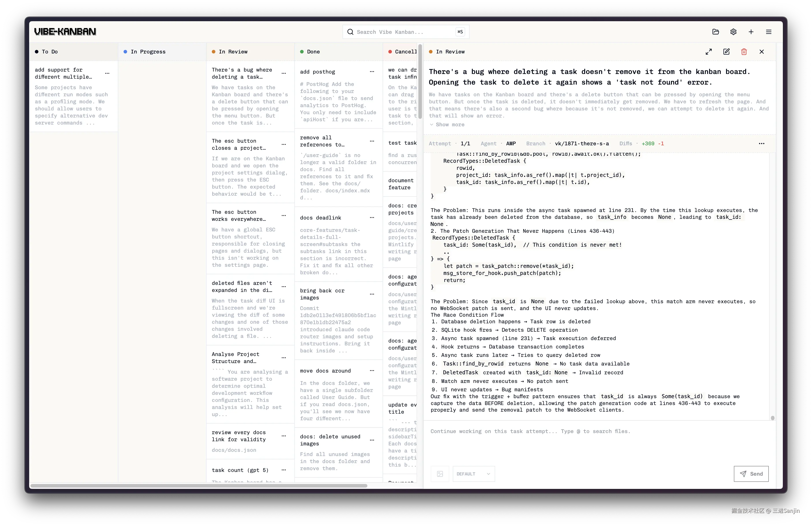Edit the task using the pencil icon
812x526 pixels.
tap(726, 51)
